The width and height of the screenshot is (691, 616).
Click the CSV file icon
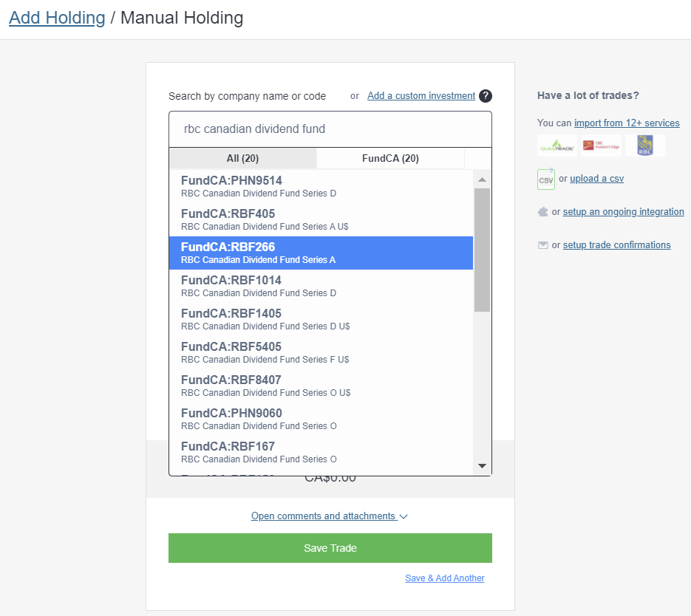545,179
